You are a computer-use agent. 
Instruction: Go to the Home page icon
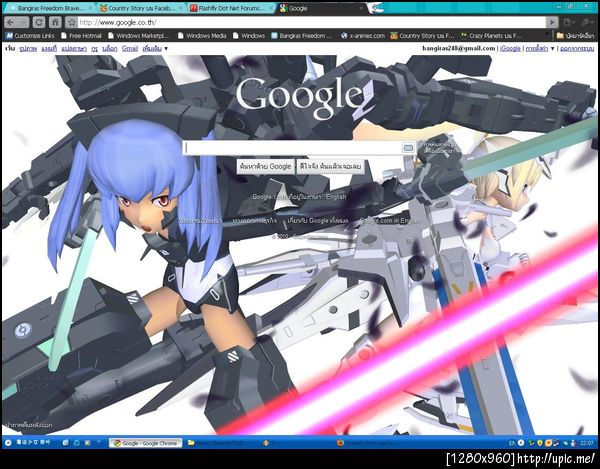55,23
